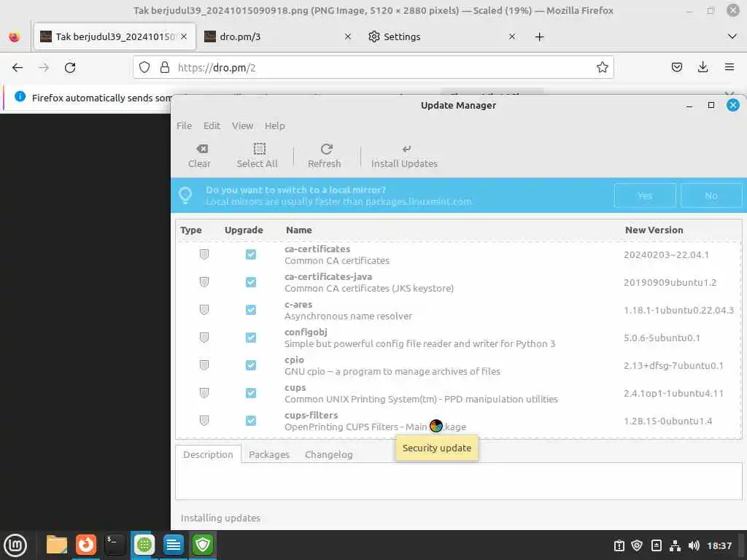Click the volume speaker icon in system tray
Image resolution: width=747 pixels, height=560 pixels.
[x=694, y=545]
